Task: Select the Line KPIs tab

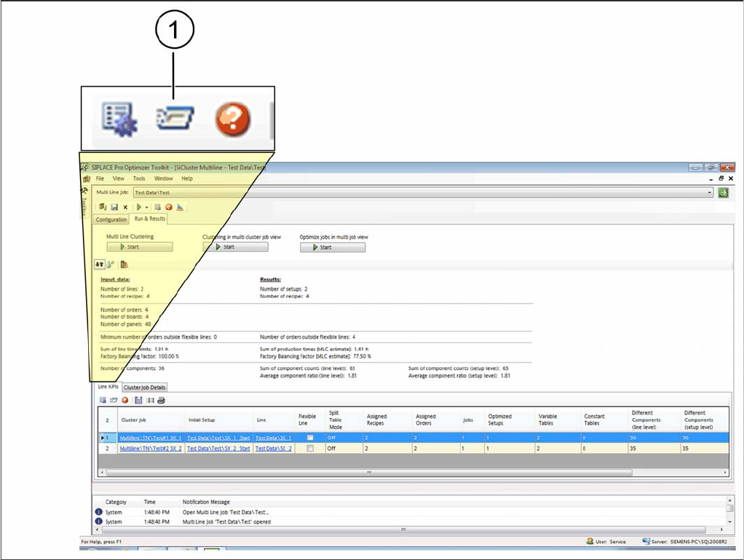Action: 108,387
